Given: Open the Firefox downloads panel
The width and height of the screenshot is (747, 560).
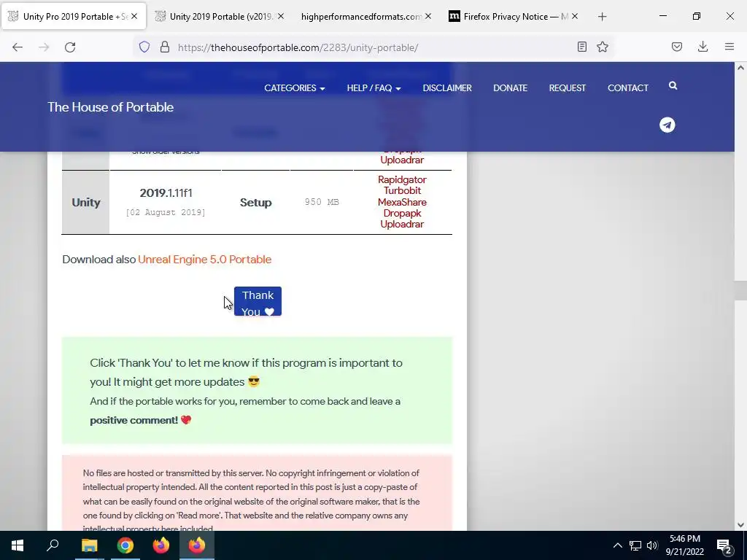Looking at the screenshot, I should tap(703, 47).
